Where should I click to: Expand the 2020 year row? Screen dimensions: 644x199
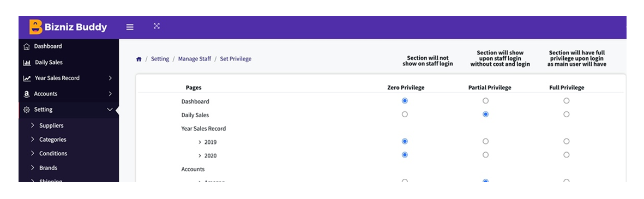coord(200,155)
